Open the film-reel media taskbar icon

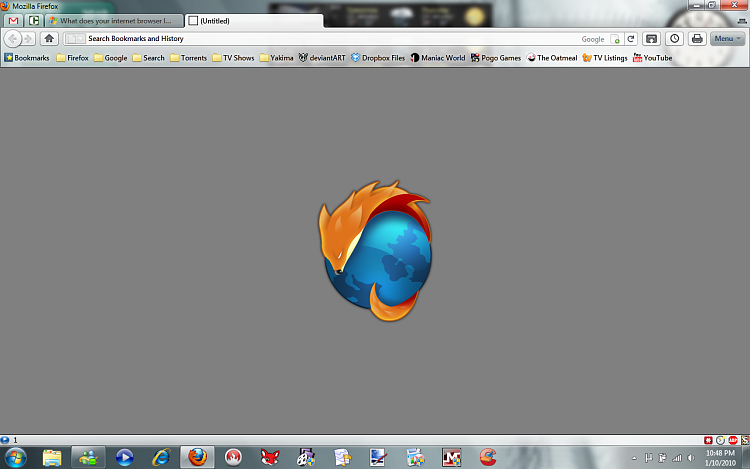(306, 458)
